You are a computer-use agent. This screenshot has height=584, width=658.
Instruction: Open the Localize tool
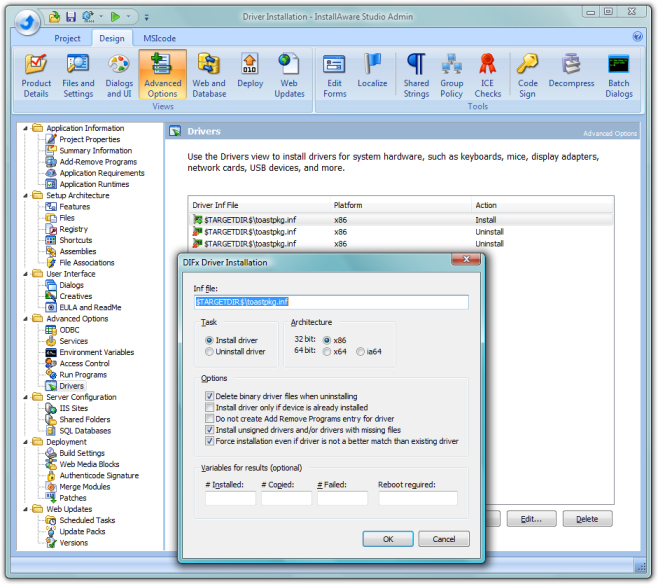pos(372,71)
